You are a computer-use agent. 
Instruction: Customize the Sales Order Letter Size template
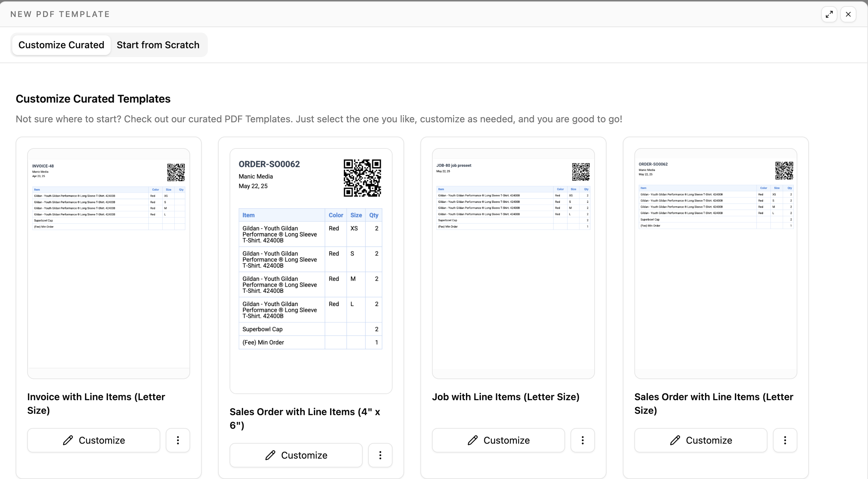701,440
